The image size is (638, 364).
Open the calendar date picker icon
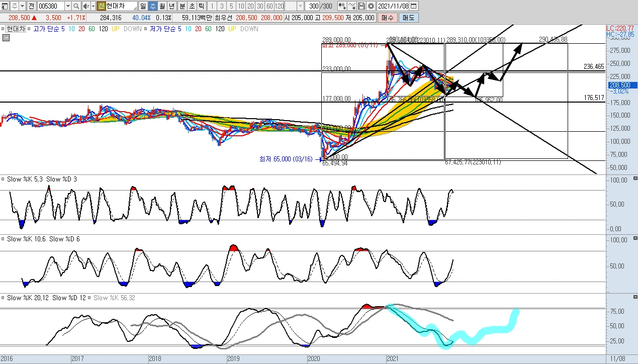point(413,6)
